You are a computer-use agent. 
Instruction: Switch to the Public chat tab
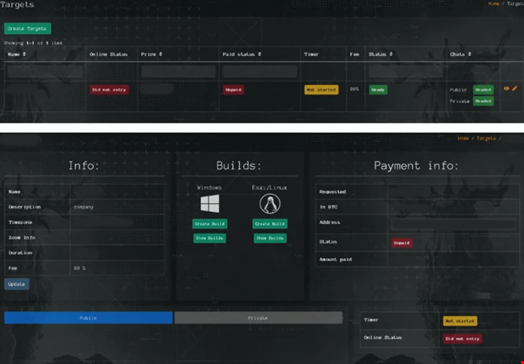tap(89, 318)
